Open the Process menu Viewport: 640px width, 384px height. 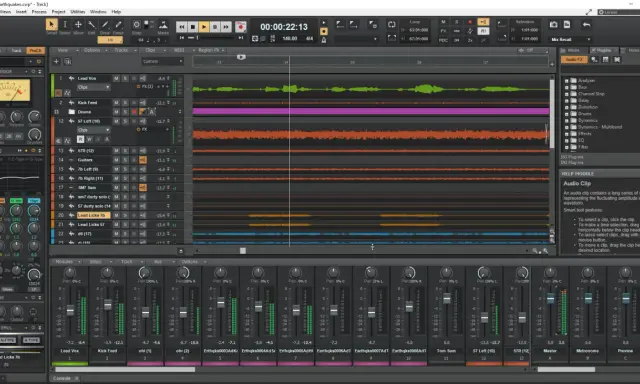39,12
